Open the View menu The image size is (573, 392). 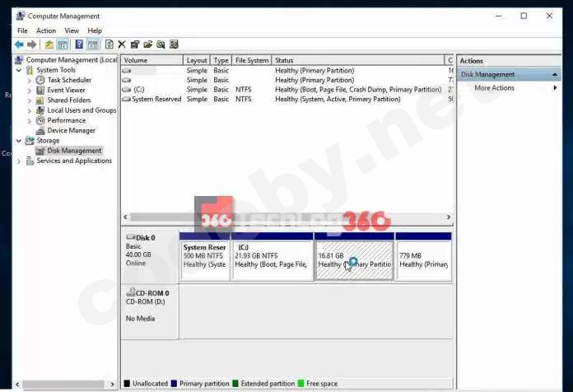(72, 30)
